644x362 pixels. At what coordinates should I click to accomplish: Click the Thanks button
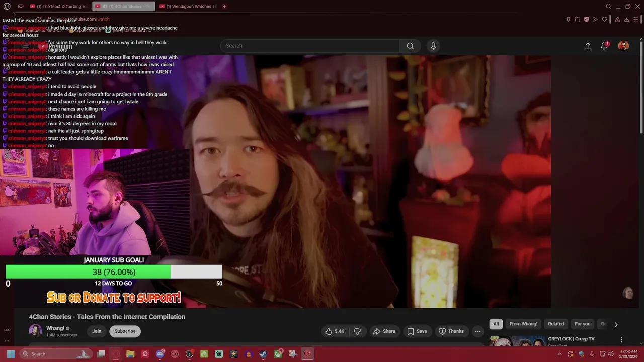click(451, 331)
